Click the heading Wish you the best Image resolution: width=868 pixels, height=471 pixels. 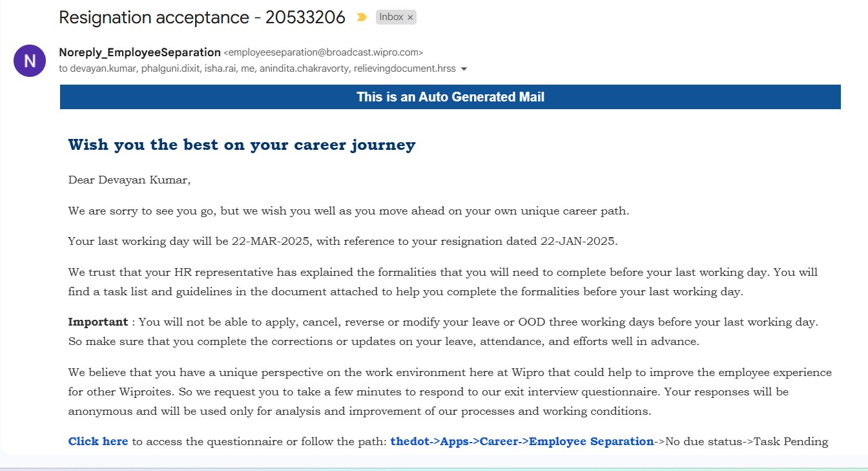pyautogui.click(x=242, y=145)
